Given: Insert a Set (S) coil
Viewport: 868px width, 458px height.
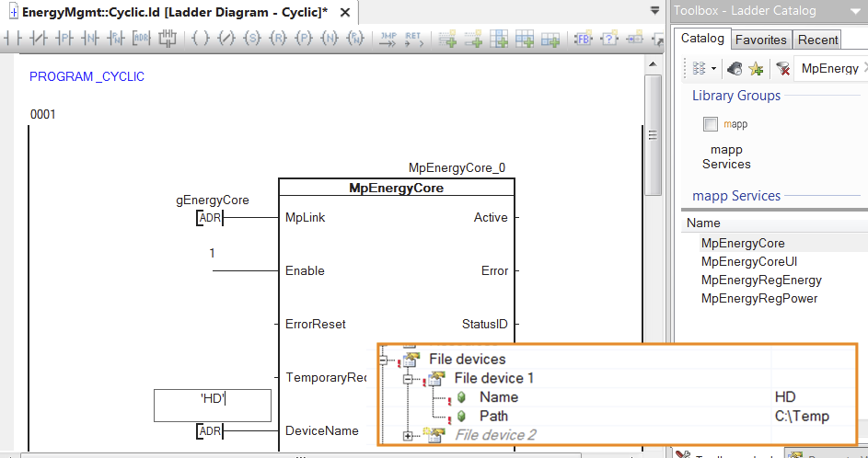Looking at the screenshot, I should tap(252, 39).
